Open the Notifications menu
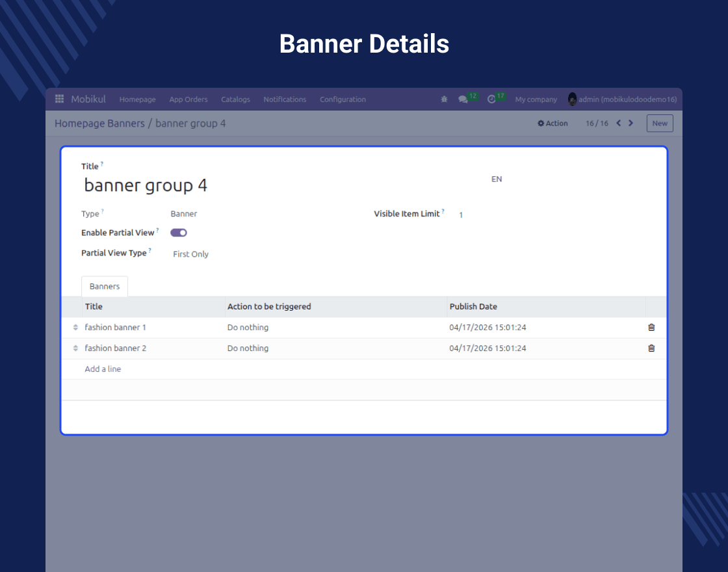 point(285,99)
